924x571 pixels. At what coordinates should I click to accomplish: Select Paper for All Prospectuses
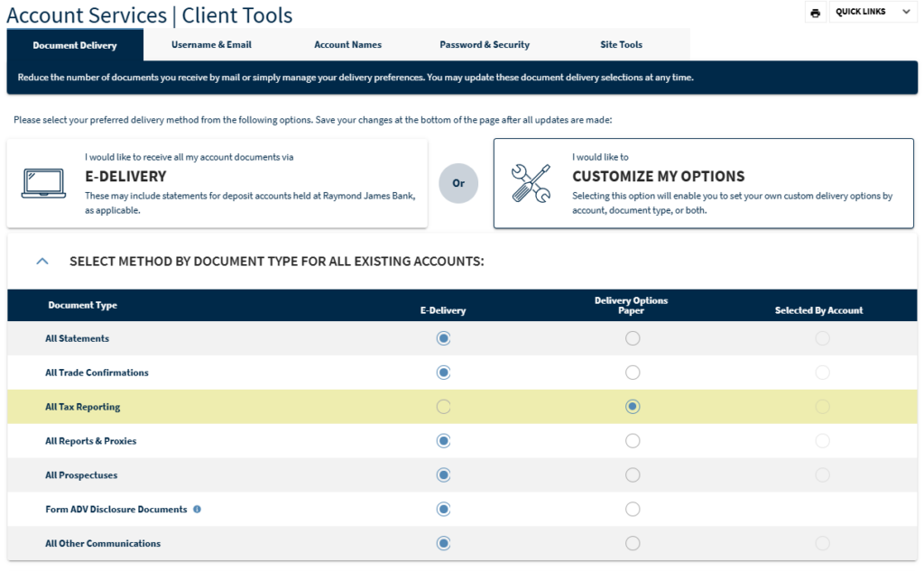(633, 475)
